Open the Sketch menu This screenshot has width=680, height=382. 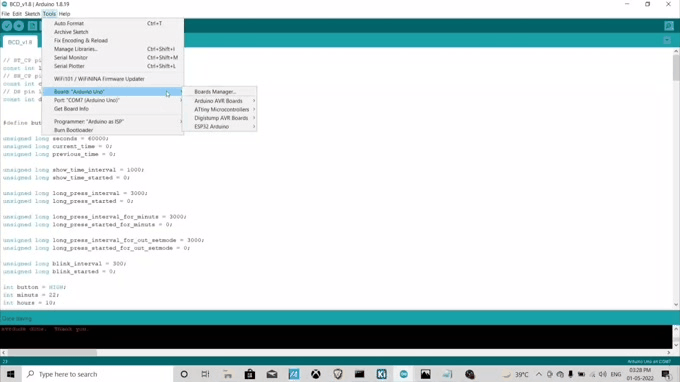(32, 14)
